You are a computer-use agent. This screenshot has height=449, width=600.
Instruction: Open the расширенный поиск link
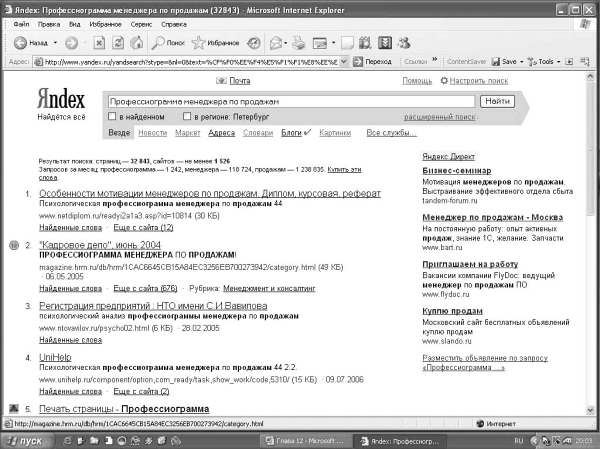(x=439, y=117)
